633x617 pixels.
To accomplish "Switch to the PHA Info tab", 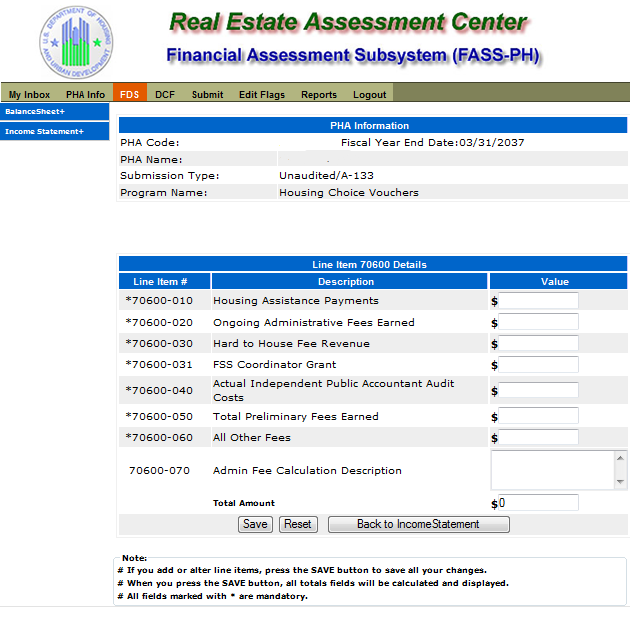I will 86,94.
